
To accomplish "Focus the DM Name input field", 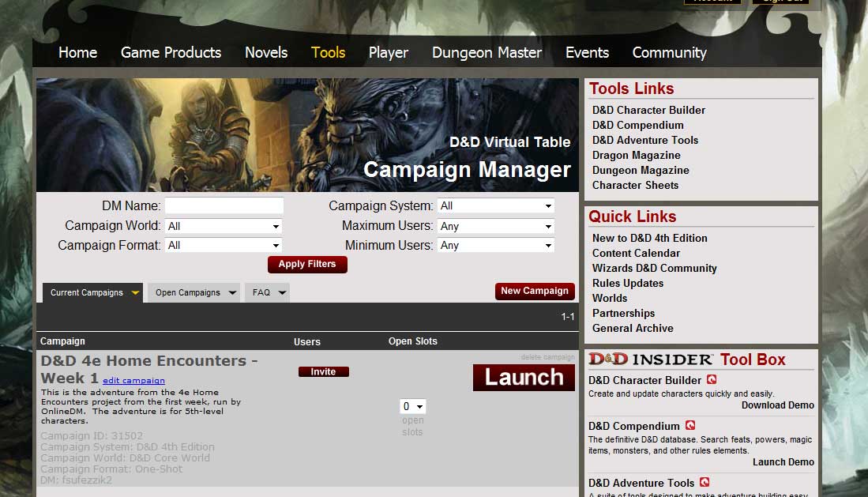I will pos(224,205).
